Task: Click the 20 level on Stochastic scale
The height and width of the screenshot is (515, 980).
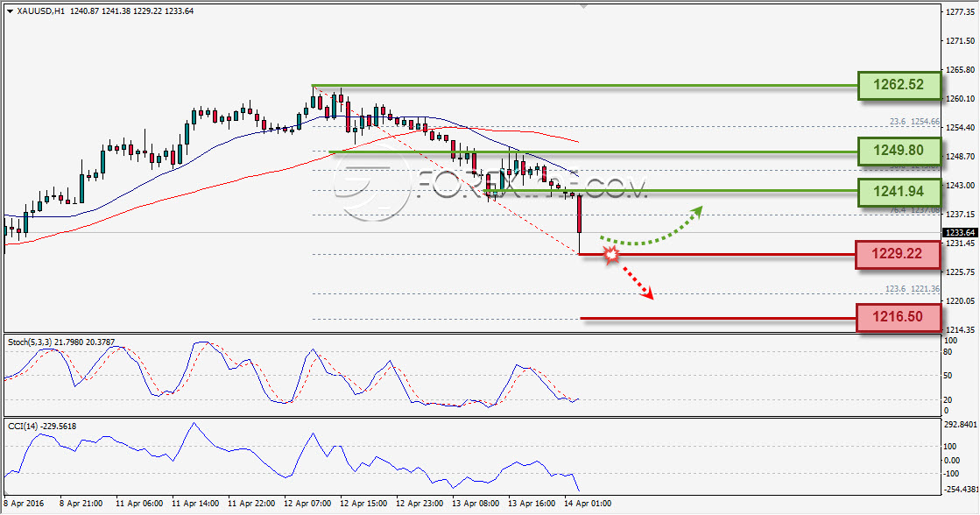Action: pos(948,400)
